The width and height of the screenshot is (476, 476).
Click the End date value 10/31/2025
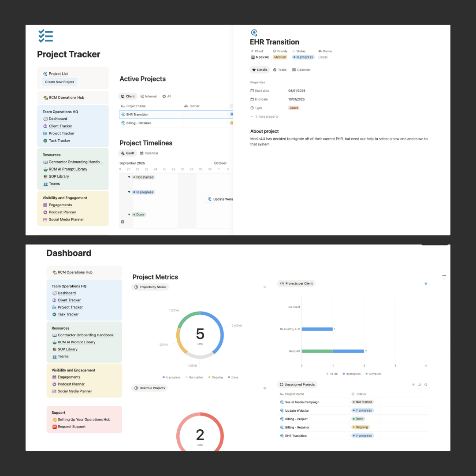click(x=296, y=100)
